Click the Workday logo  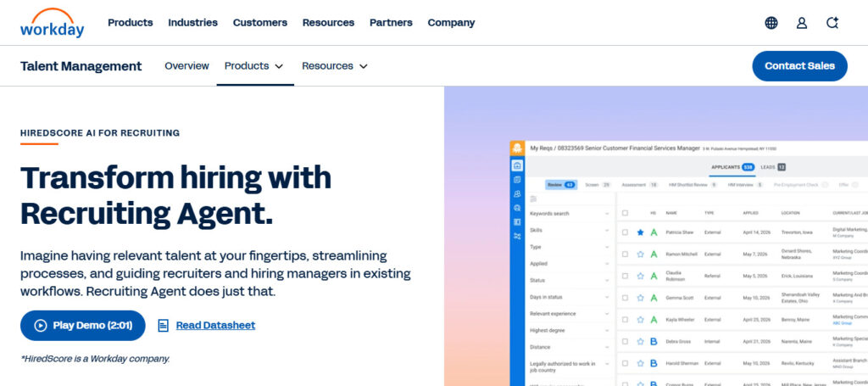52,23
